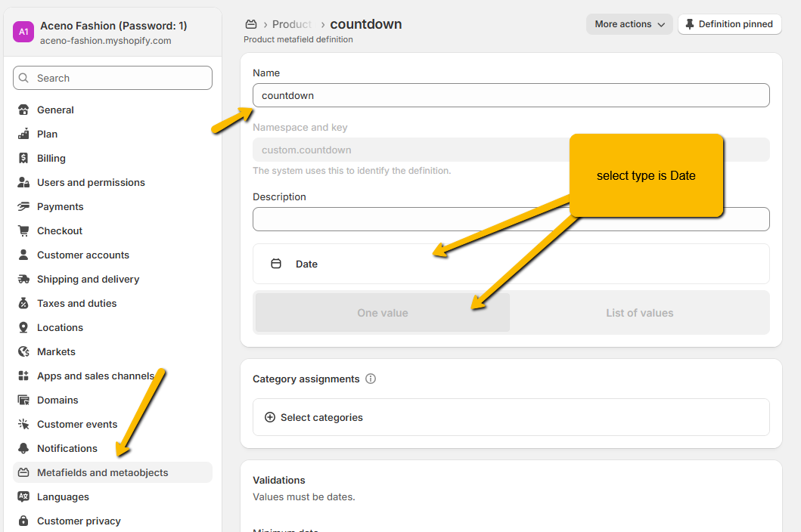801x532 pixels.
Task: Go to Shipping and delivery settings
Action: (88, 279)
